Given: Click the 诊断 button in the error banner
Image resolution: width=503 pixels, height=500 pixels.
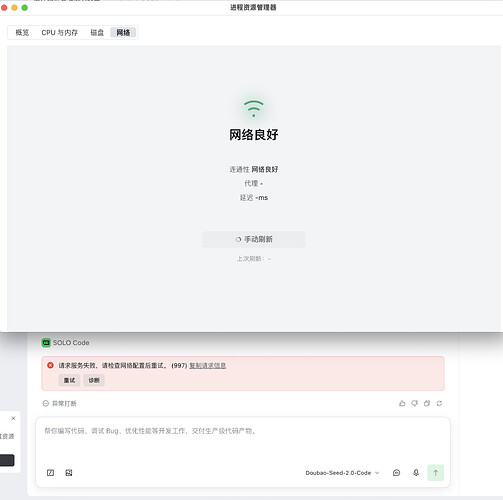Looking at the screenshot, I should pos(94,380).
